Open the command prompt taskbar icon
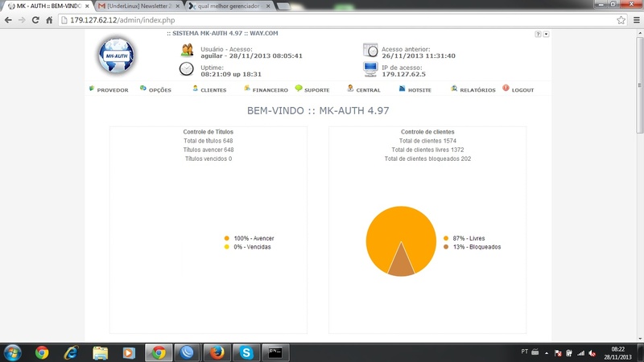Screen dimensions: 644x362 point(275,353)
